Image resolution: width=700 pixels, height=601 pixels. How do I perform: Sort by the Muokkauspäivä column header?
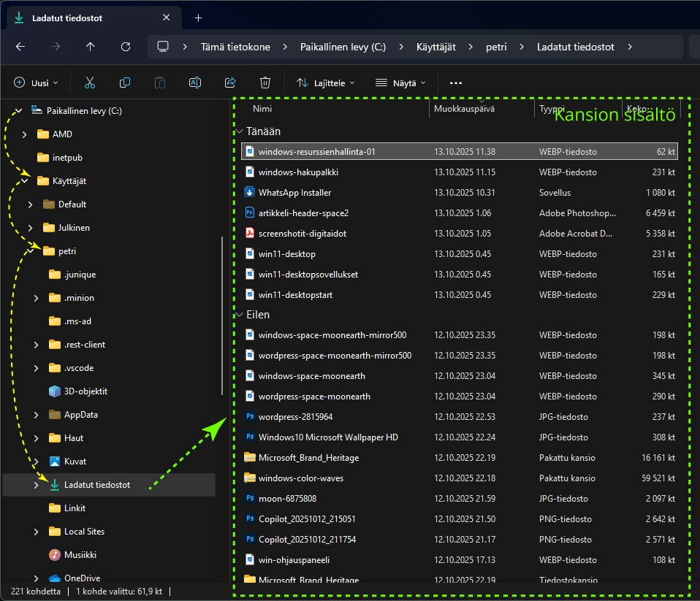(464, 109)
